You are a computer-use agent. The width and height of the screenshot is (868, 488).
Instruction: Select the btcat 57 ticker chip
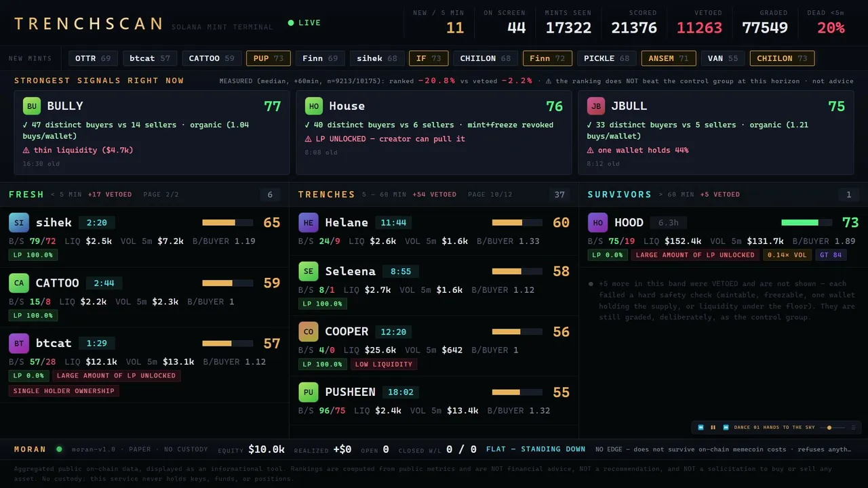pos(150,58)
